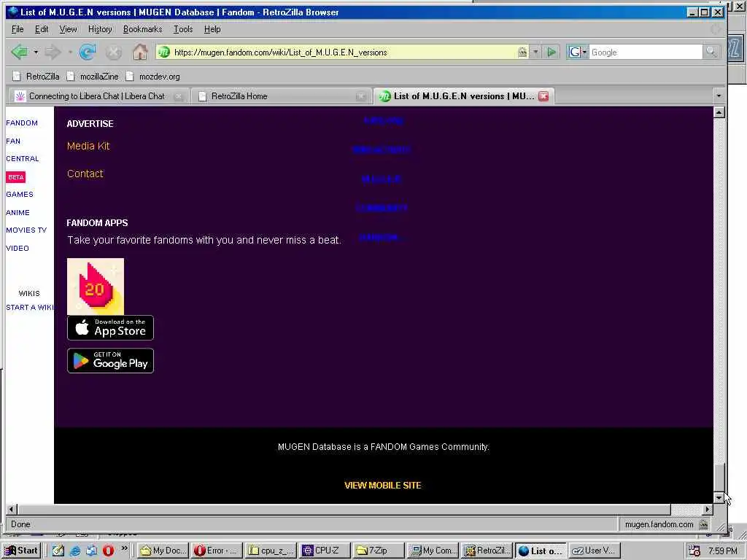This screenshot has height=560, width=747.
Task: Click the Download on the App Store badge
Action: tap(111, 327)
